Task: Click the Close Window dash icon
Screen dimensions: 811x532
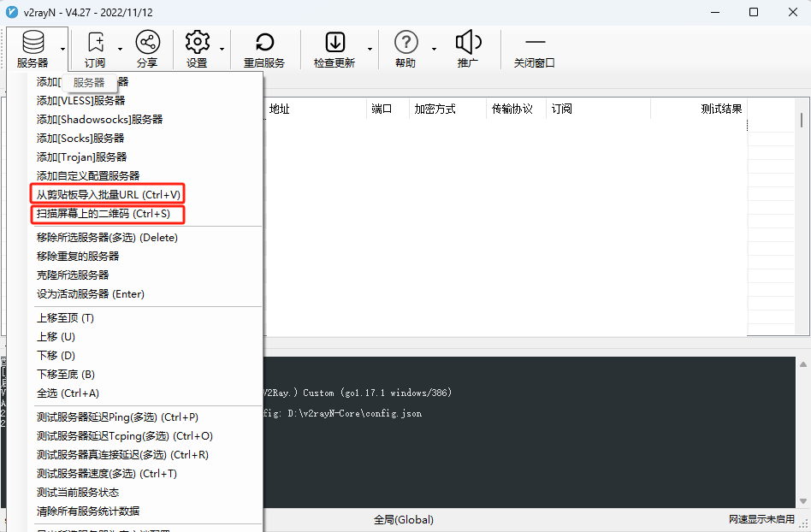Action: click(x=535, y=42)
